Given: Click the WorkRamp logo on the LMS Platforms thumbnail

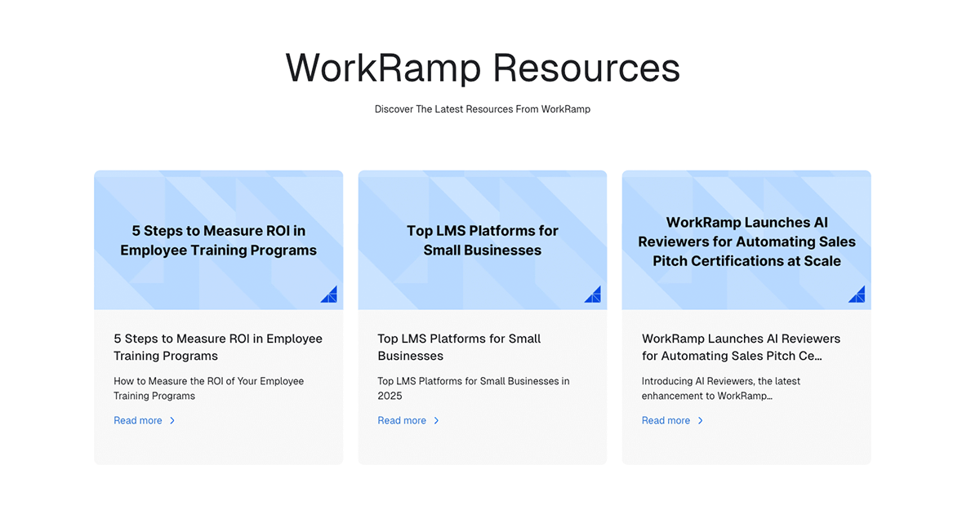Looking at the screenshot, I should pos(593,295).
